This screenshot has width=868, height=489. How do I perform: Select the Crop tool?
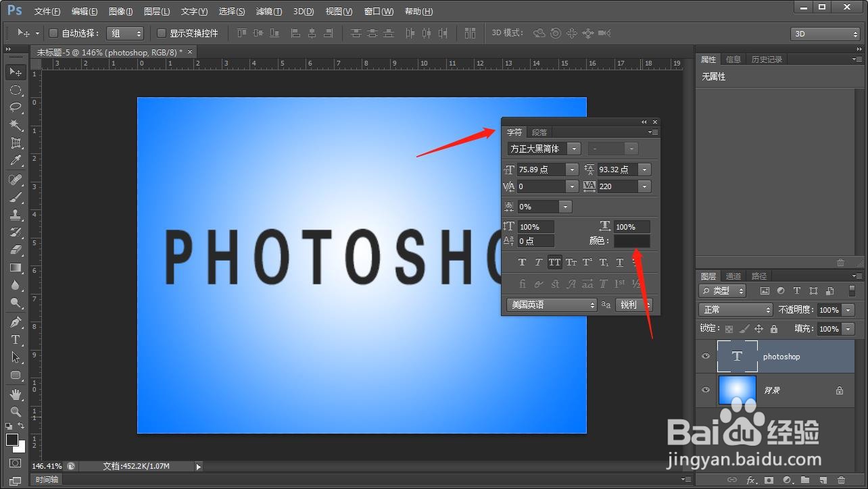(16, 143)
